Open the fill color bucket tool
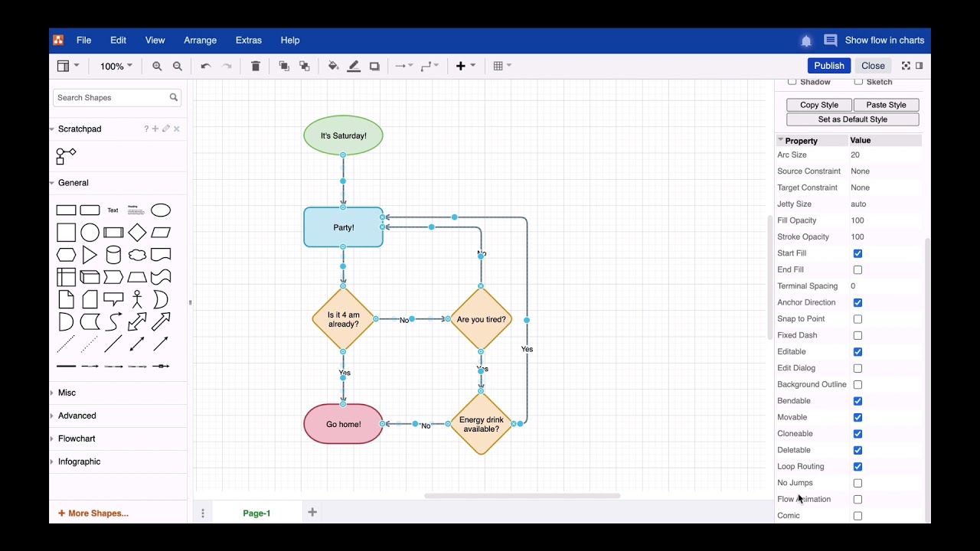980x551 pixels. point(333,67)
